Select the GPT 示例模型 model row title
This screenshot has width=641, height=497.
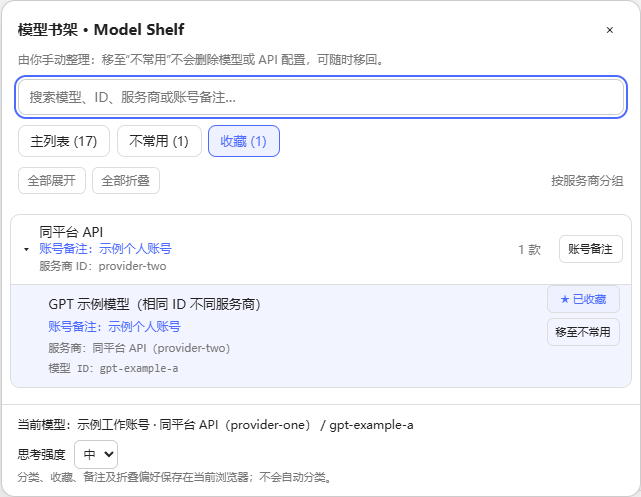tap(154, 304)
